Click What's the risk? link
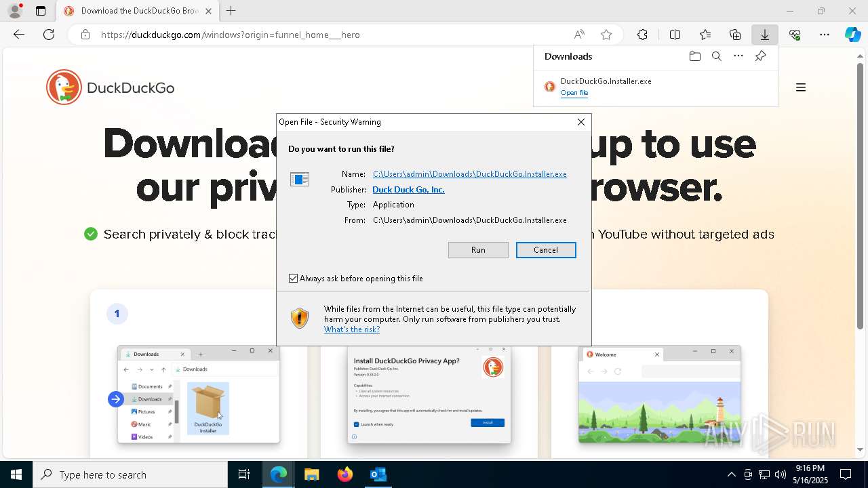The width and height of the screenshot is (868, 488). click(x=352, y=329)
